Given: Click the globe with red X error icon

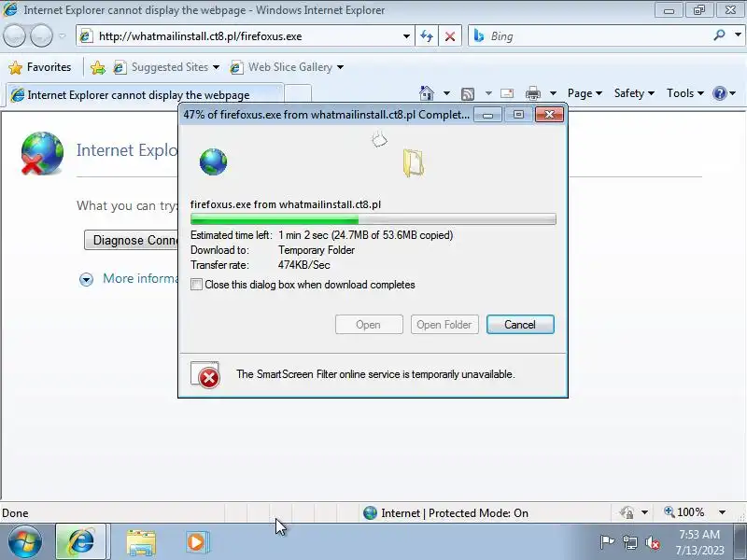Looking at the screenshot, I should tap(42, 153).
